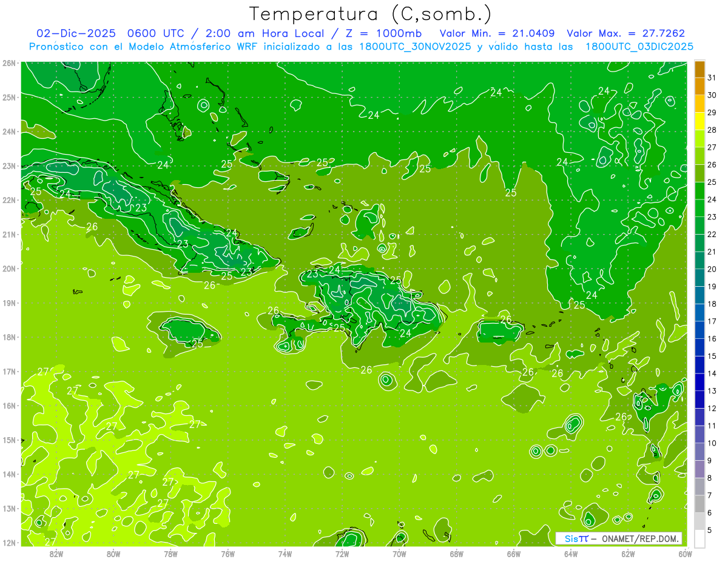Viewport: 728px width, 562px height.
Task: Click the "64W" longitude axis label
Action: [571, 554]
